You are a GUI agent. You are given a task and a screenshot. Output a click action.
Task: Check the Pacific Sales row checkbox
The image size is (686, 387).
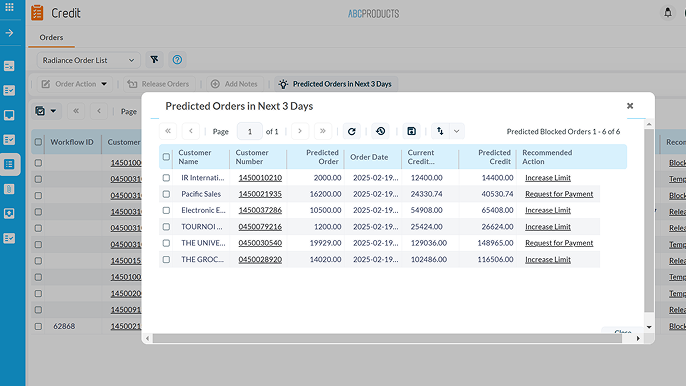coord(166,194)
